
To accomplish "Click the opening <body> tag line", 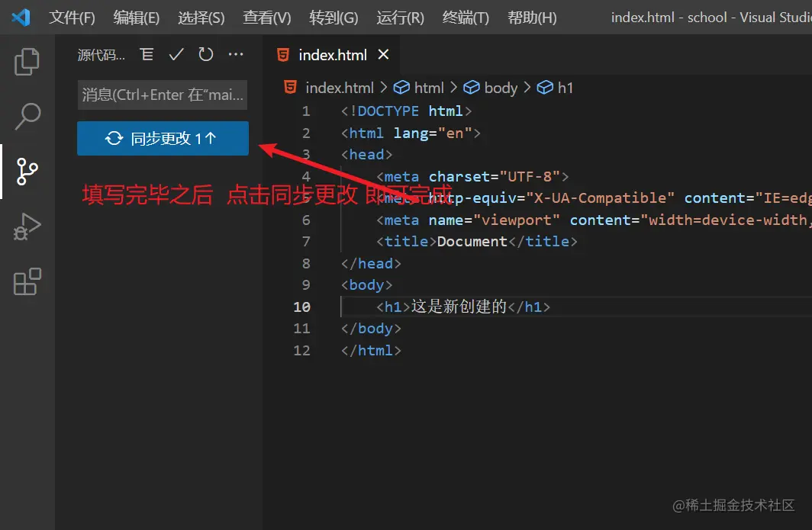I will 366,285.
